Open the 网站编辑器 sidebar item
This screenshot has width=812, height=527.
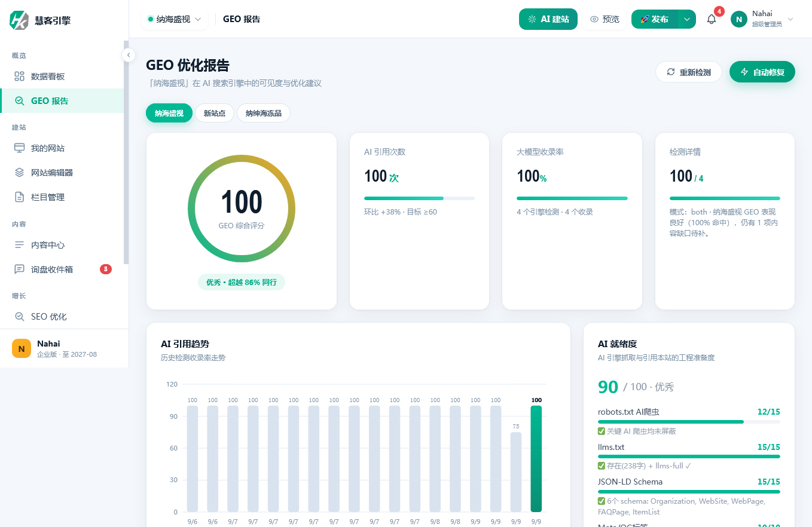pos(62,173)
